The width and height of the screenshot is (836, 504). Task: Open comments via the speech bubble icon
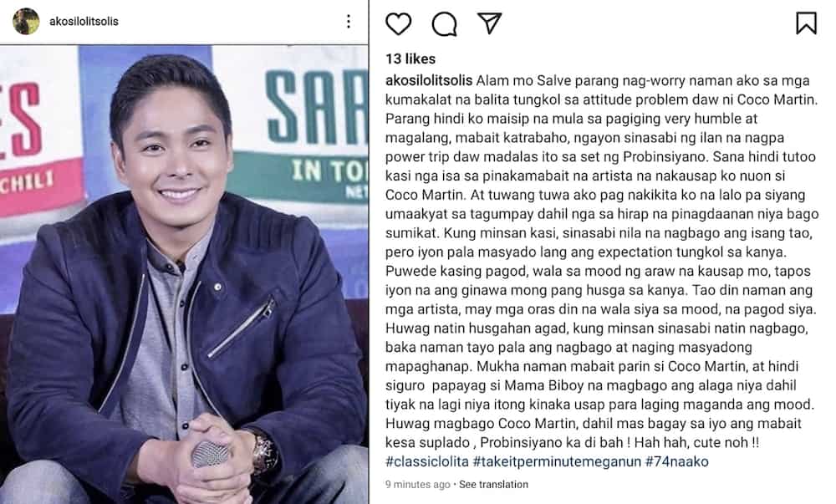444,24
